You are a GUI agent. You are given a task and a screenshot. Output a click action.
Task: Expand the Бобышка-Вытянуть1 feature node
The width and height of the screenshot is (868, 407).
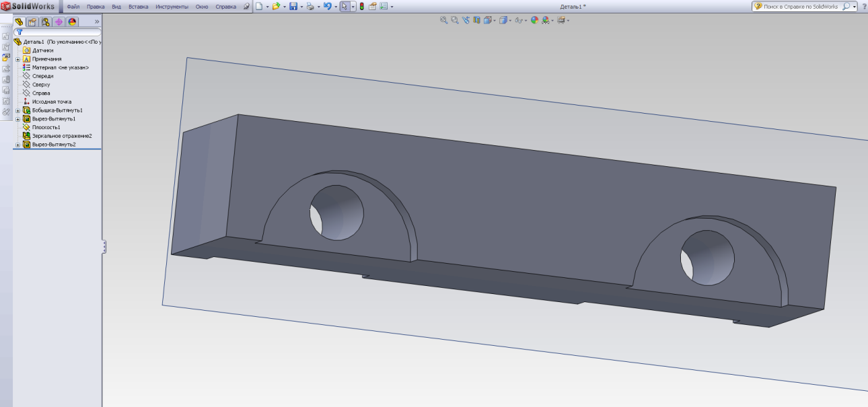coord(18,110)
